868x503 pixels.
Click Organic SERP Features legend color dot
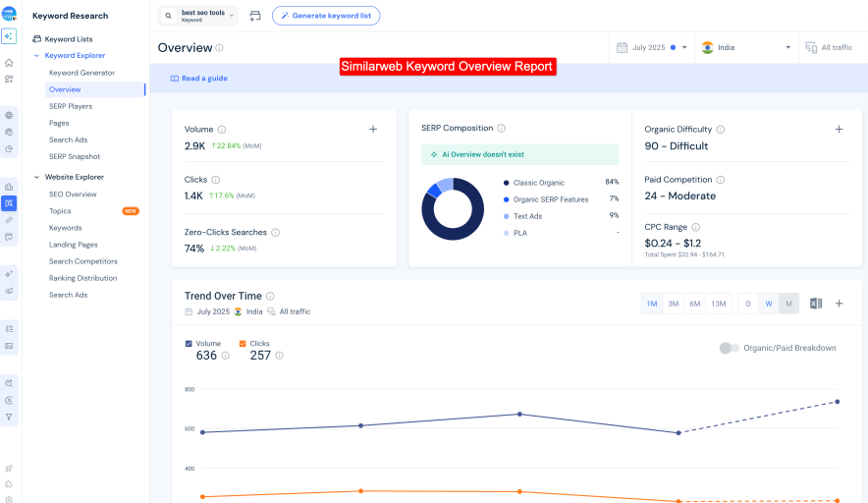[506, 199]
